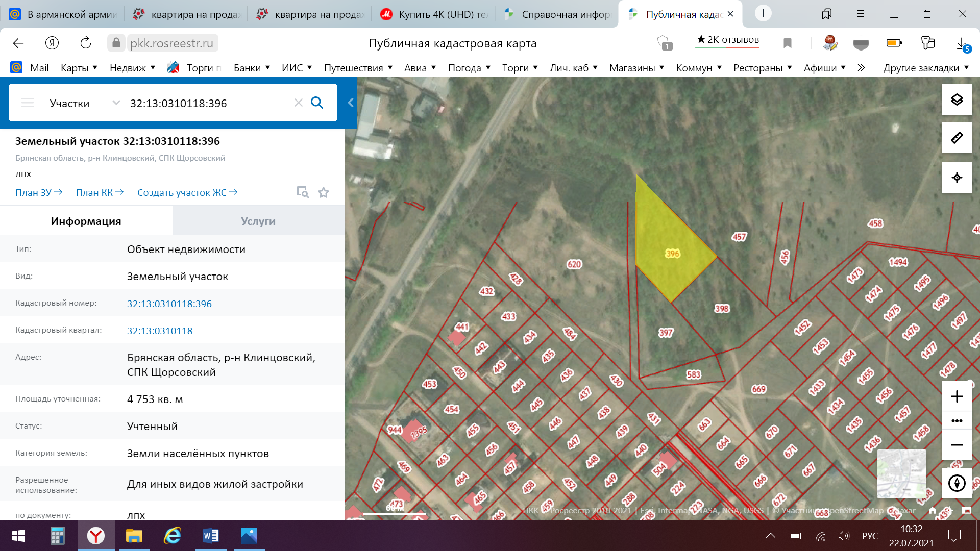
Task: Toggle the browser bookmark for this page
Action: coord(787,43)
